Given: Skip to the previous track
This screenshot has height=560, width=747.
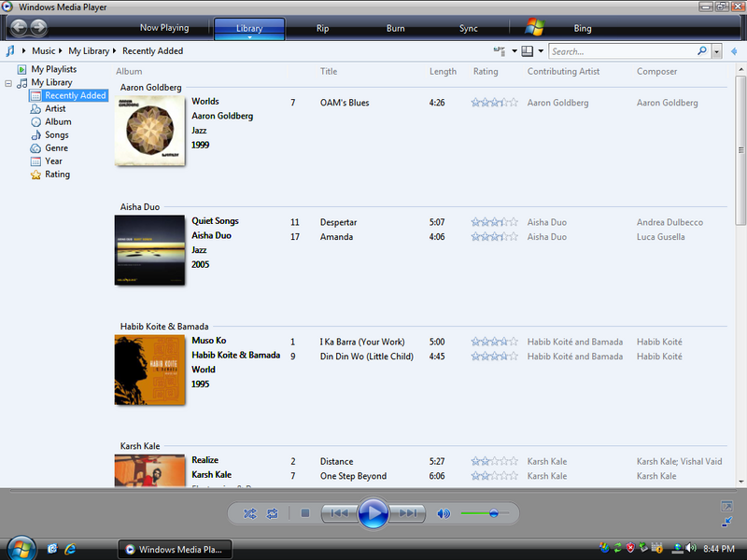Looking at the screenshot, I should [339, 513].
